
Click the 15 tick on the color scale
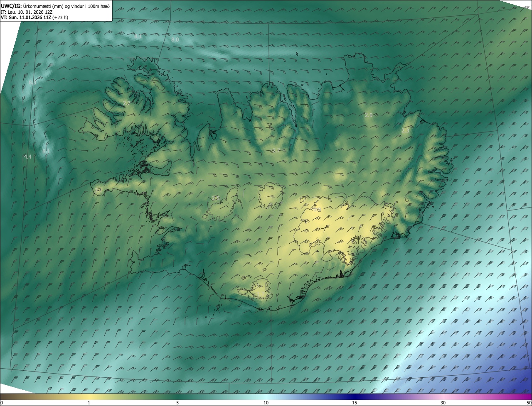355,403
